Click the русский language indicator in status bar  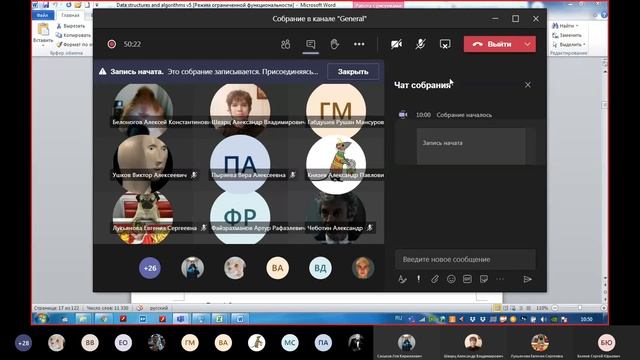[x=158, y=308]
